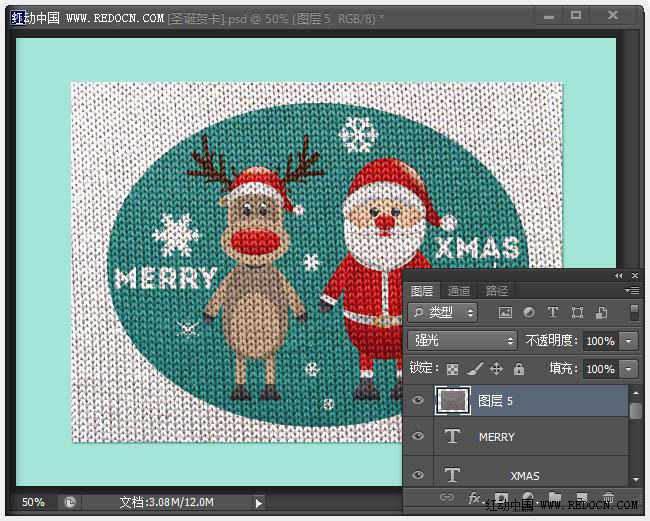Open the 不透明度 opacity slider dropdown
650x521 pixels.
pyautogui.click(x=628, y=341)
